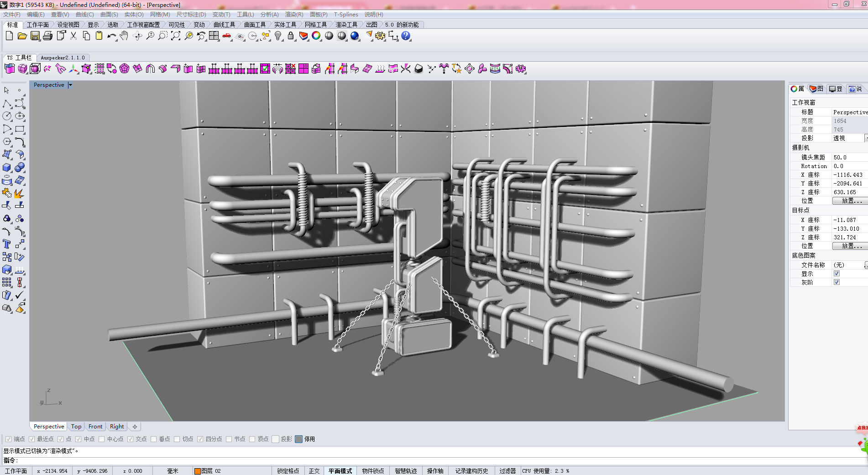Open the Perspective viewport title dropdown arrow
Image resolution: width=868 pixels, height=475 pixels.
(x=70, y=85)
